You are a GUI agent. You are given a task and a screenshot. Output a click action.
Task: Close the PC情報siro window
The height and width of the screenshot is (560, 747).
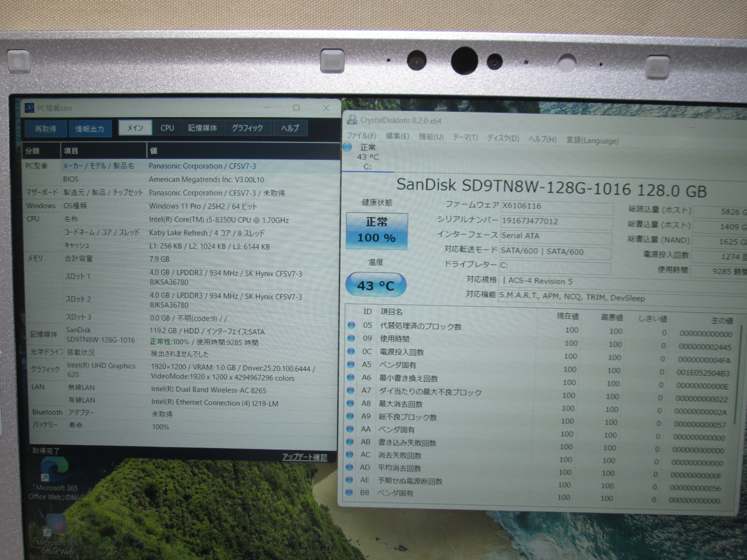(x=326, y=108)
